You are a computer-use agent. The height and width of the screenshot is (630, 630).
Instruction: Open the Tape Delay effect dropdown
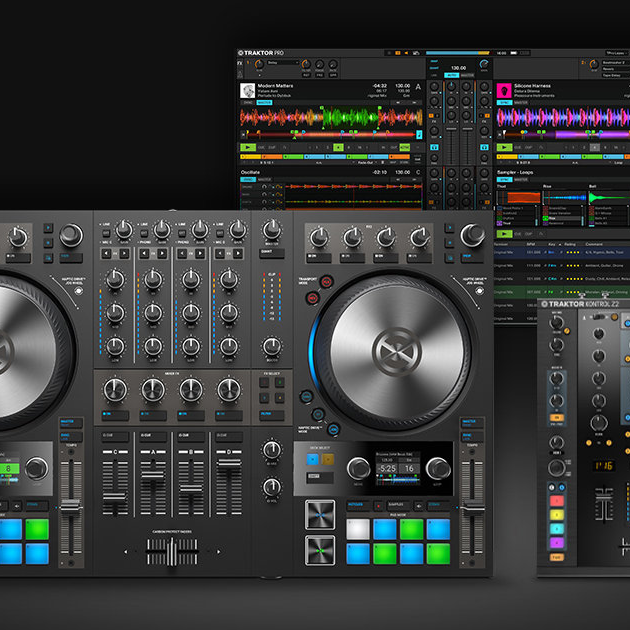tap(616, 75)
